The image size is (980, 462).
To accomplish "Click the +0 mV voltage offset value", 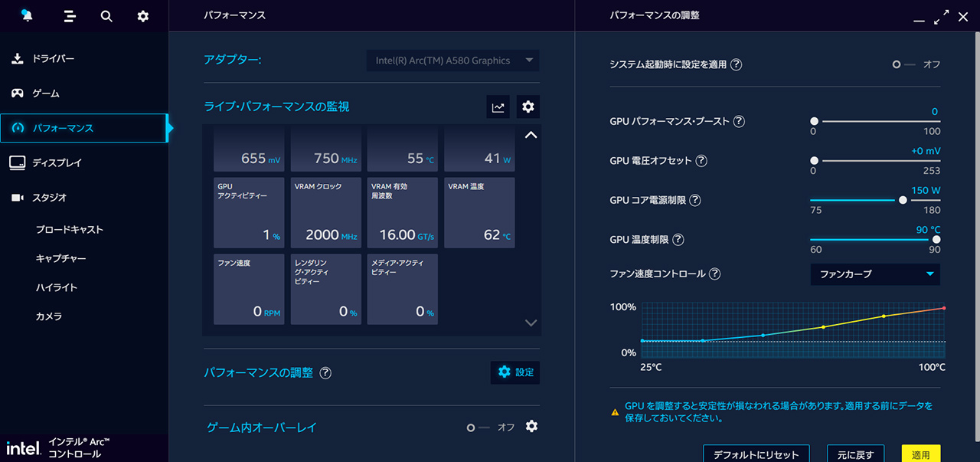I will coord(926,151).
